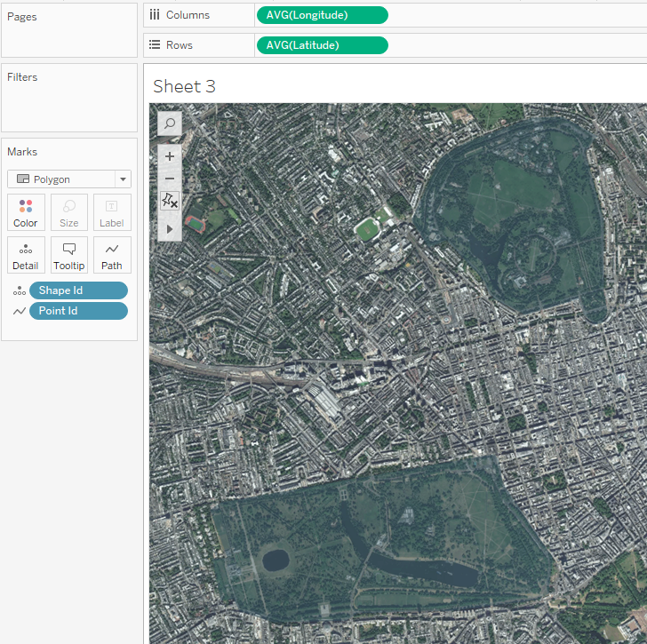Open the Color marks card button

coord(26,212)
